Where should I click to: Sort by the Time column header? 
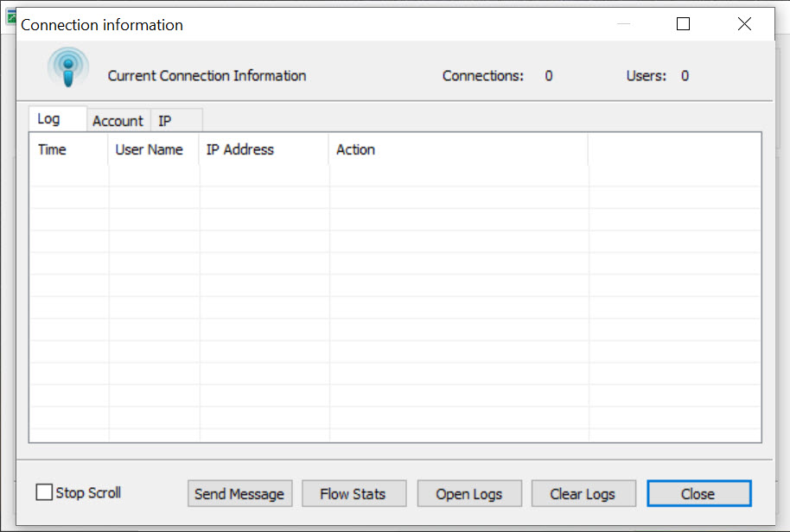click(x=53, y=149)
